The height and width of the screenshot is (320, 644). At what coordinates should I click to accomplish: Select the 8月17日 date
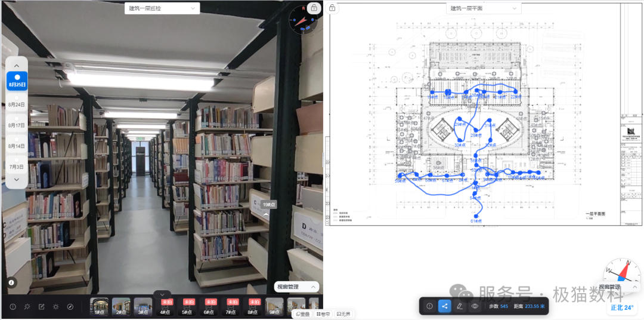tap(17, 124)
